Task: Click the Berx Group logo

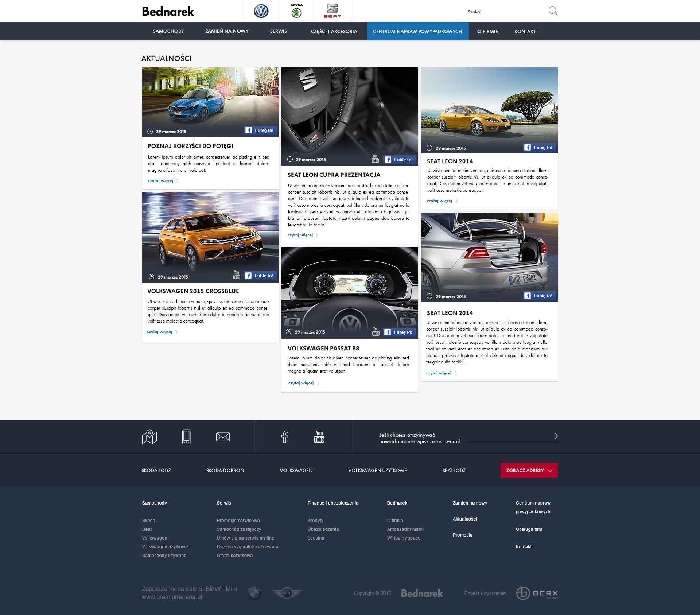Action: [x=537, y=593]
